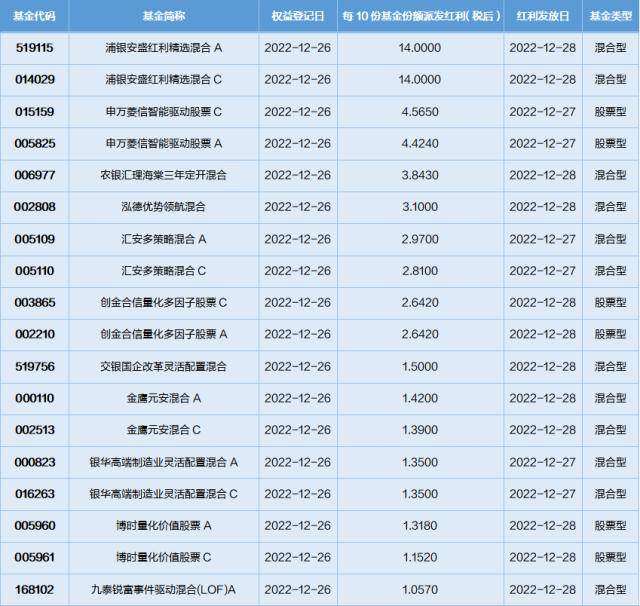Click the 红利发放日 column header

click(x=543, y=16)
